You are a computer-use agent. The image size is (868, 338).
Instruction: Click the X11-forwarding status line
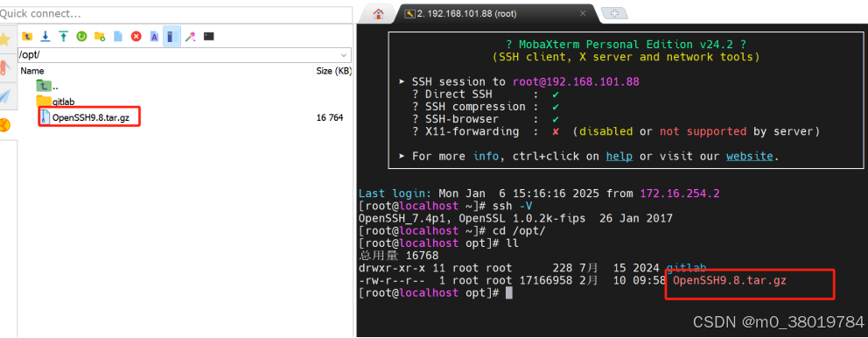[616, 131]
